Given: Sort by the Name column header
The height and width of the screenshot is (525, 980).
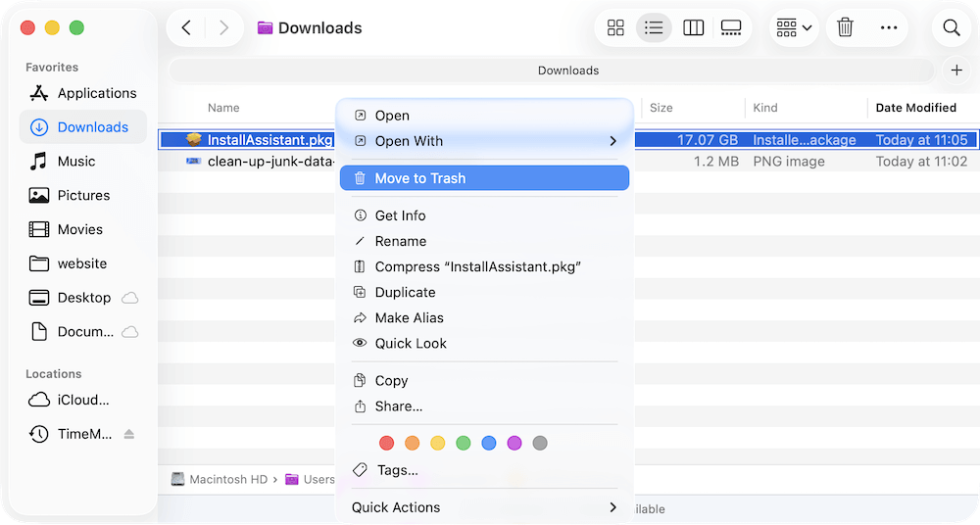Looking at the screenshot, I should click(223, 108).
